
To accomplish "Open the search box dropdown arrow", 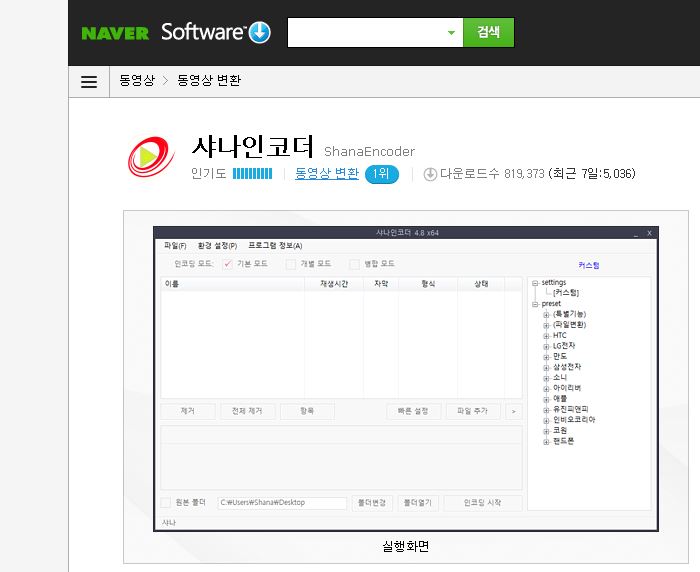I will click(451, 33).
